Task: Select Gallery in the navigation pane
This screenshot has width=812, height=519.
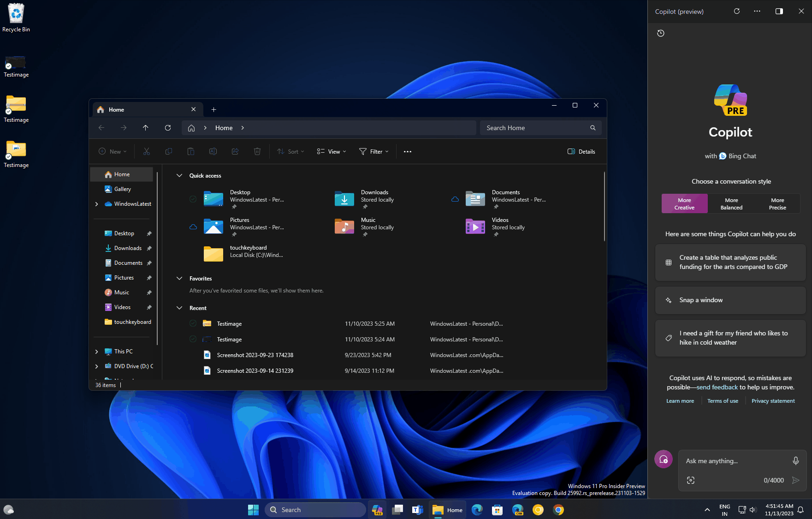Action: click(122, 189)
